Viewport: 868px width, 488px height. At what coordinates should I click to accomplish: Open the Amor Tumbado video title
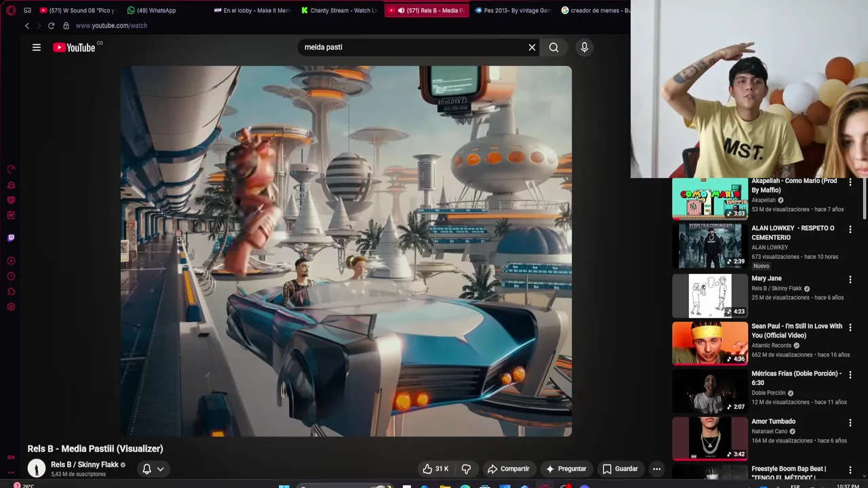(x=773, y=422)
